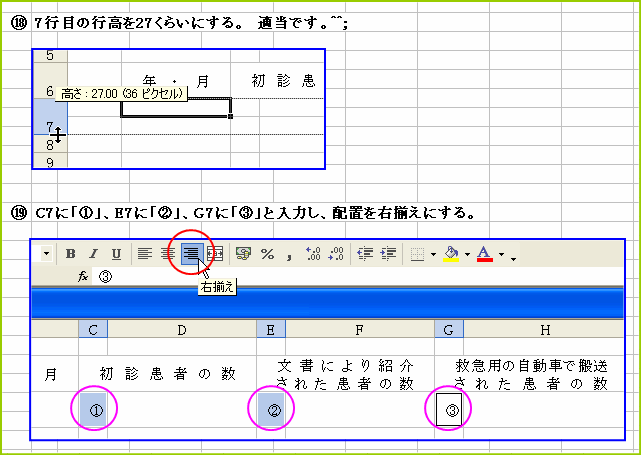The image size is (641, 455).
Task: Select highlighted row 7 header
Action: coord(50,117)
